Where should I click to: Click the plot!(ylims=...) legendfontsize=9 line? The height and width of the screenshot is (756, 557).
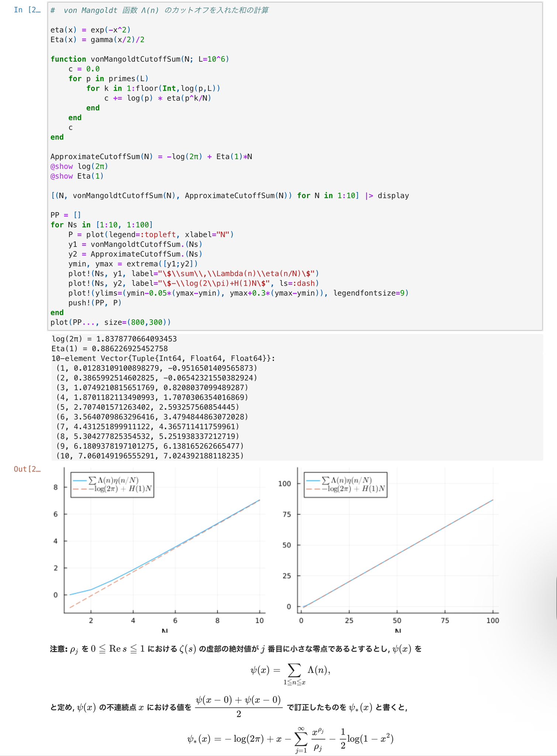238,293
